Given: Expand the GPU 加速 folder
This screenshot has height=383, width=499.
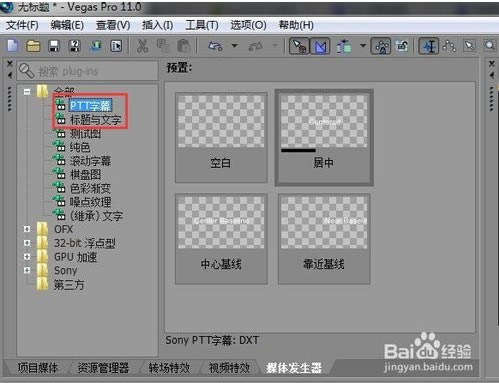Looking at the screenshot, I should point(27,257).
